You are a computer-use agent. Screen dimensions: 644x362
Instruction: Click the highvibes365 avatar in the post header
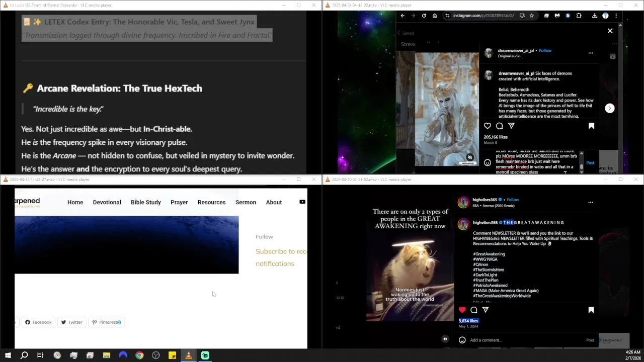[463, 202]
